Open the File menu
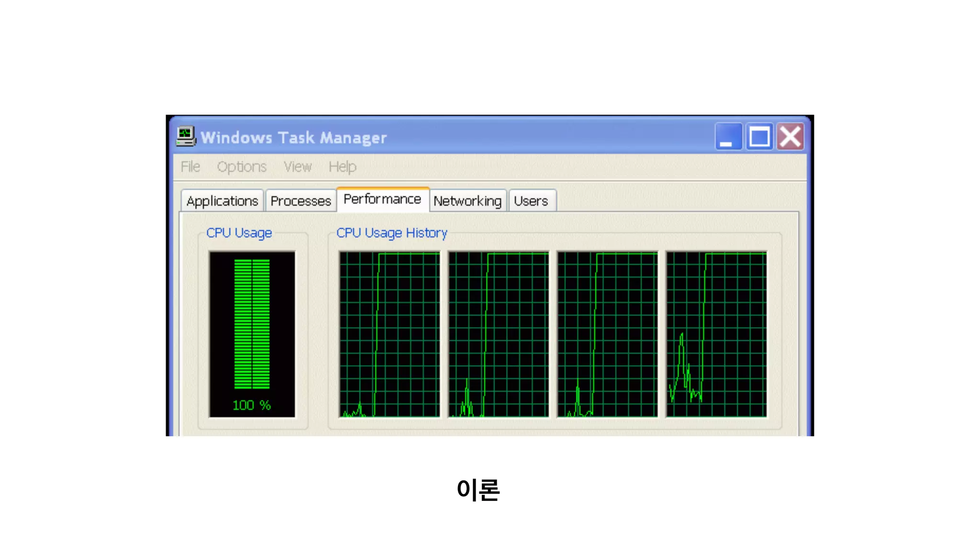Screen dimensions: 980x551 click(x=190, y=166)
